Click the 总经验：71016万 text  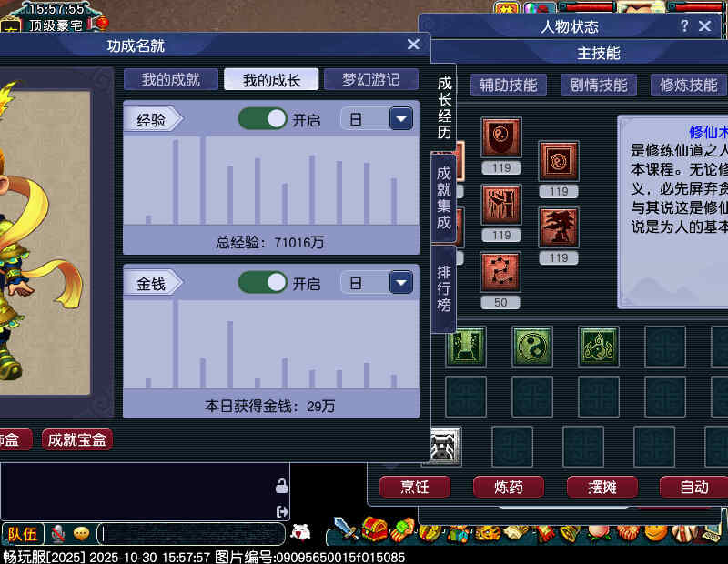coord(269,242)
